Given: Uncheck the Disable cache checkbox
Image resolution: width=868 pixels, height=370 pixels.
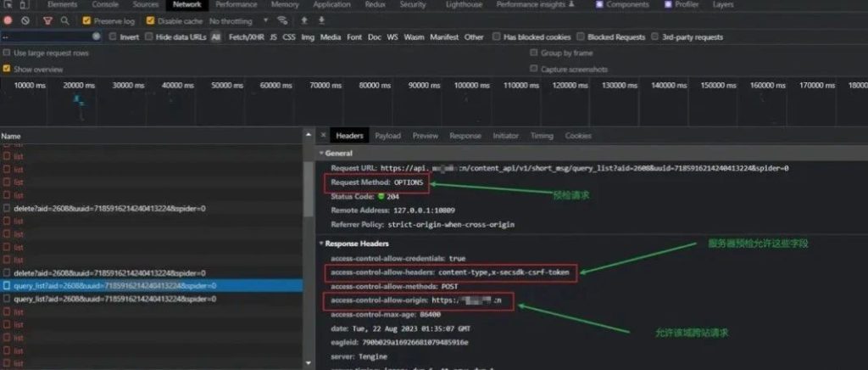Looking at the screenshot, I should 150,20.
